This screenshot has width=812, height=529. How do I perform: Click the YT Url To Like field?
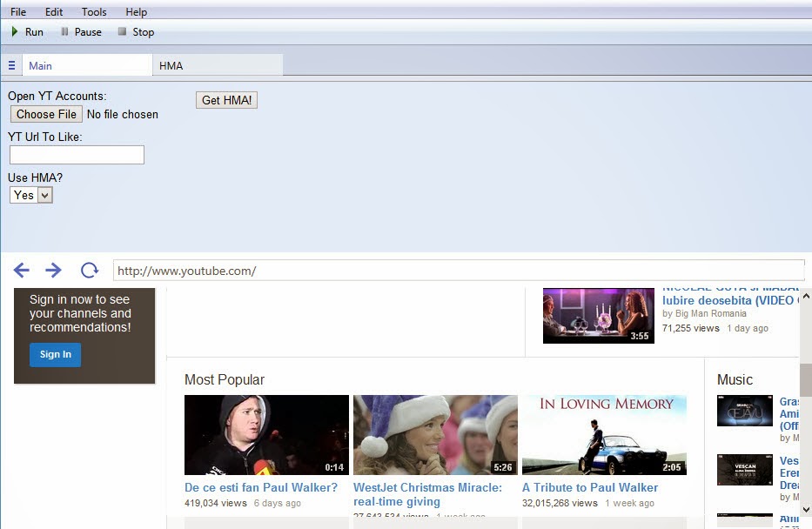(x=77, y=155)
